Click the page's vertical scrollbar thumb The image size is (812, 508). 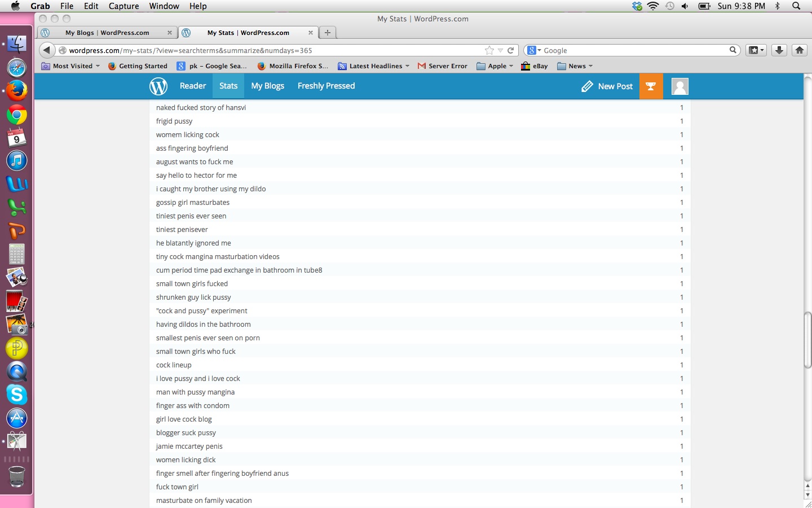click(x=807, y=339)
